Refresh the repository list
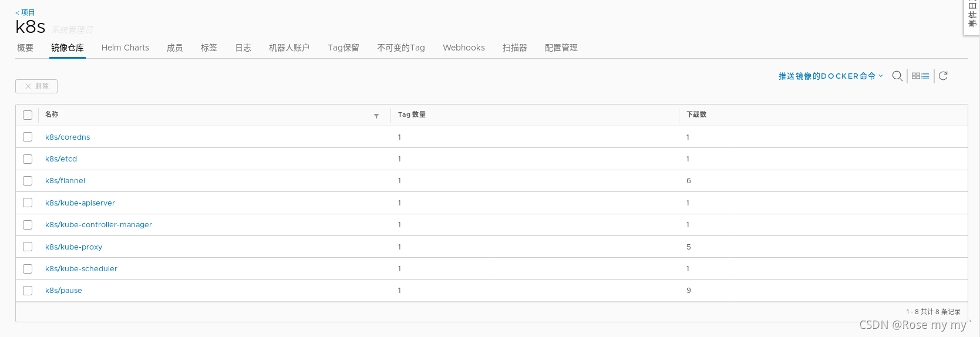Image resolution: width=980 pixels, height=337 pixels. [943, 76]
